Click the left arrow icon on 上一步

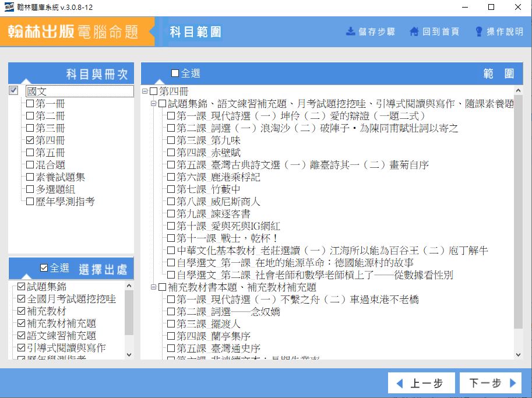(400, 383)
